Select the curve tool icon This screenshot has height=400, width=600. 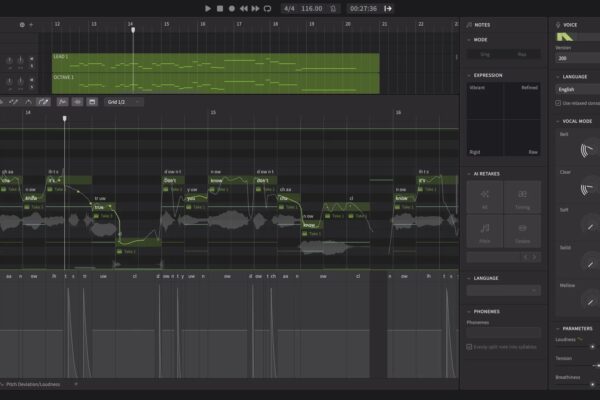click(x=28, y=102)
